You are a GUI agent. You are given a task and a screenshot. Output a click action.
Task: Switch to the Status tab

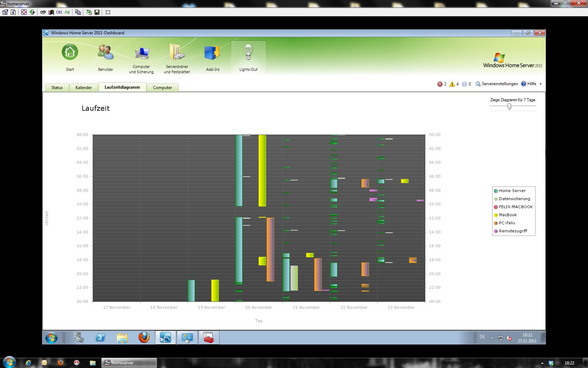tap(57, 88)
